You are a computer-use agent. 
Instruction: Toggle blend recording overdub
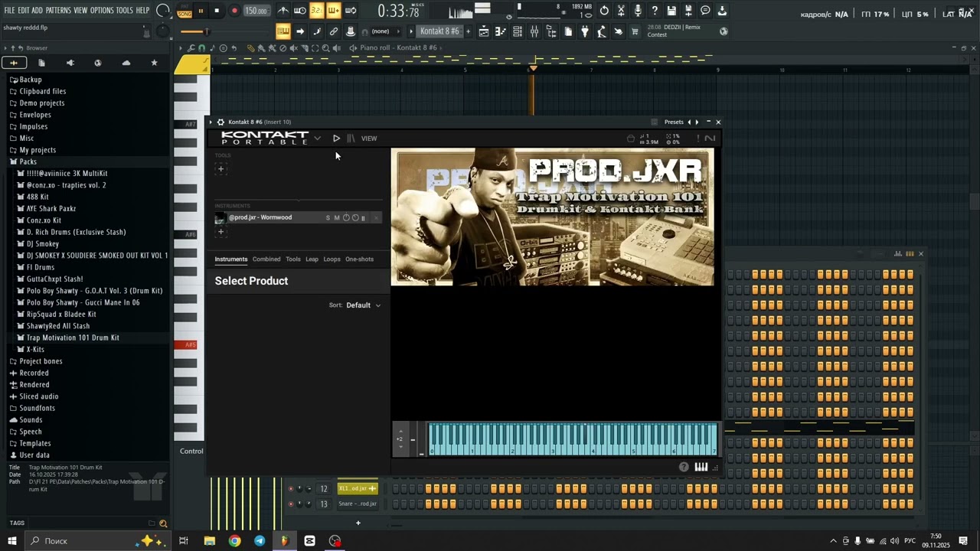pyautogui.click(x=334, y=11)
